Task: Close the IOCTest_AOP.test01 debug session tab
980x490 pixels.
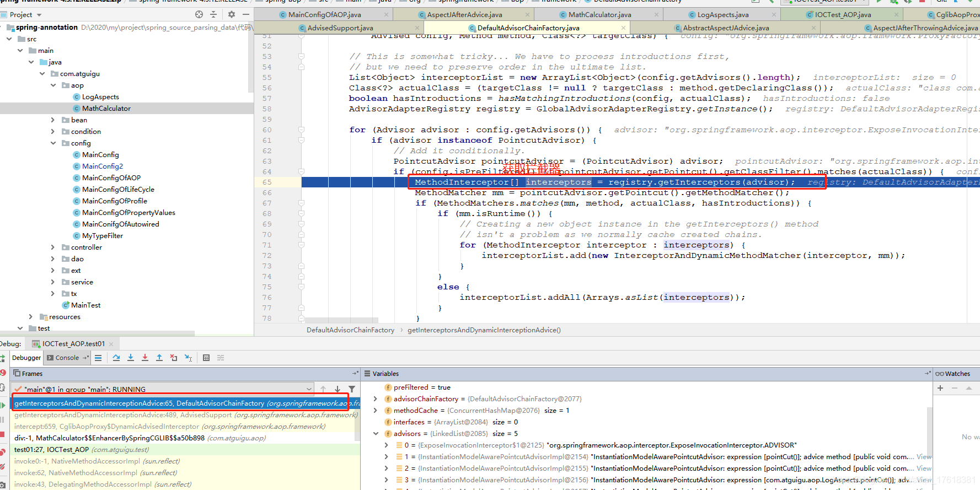Action: click(x=111, y=344)
